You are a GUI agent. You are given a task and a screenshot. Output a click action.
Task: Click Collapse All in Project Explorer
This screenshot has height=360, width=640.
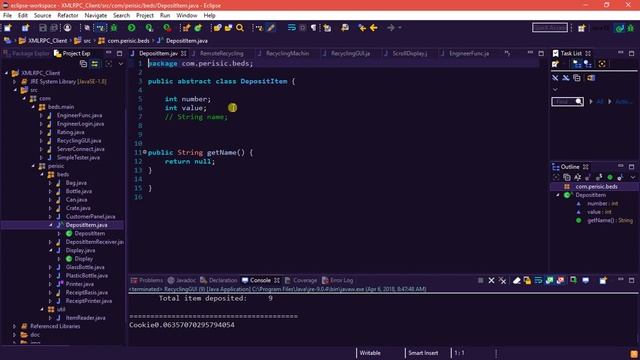pyautogui.click(x=83, y=64)
